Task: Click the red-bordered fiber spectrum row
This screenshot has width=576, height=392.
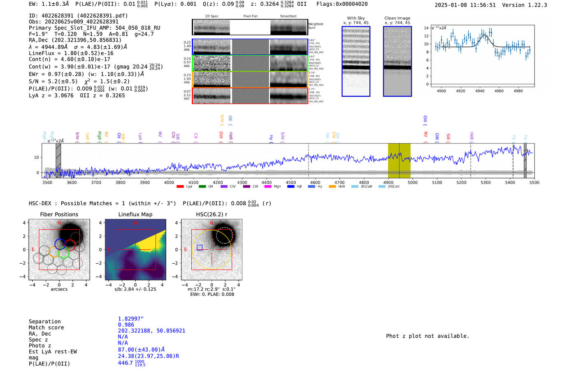Action: pyautogui.click(x=250, y=96)
